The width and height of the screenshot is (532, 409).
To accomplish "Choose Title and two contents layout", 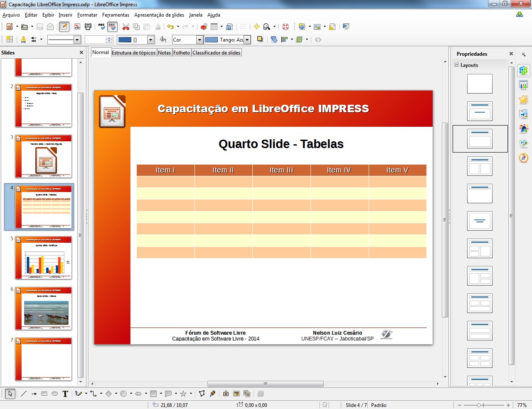I will tap(480, 166).
